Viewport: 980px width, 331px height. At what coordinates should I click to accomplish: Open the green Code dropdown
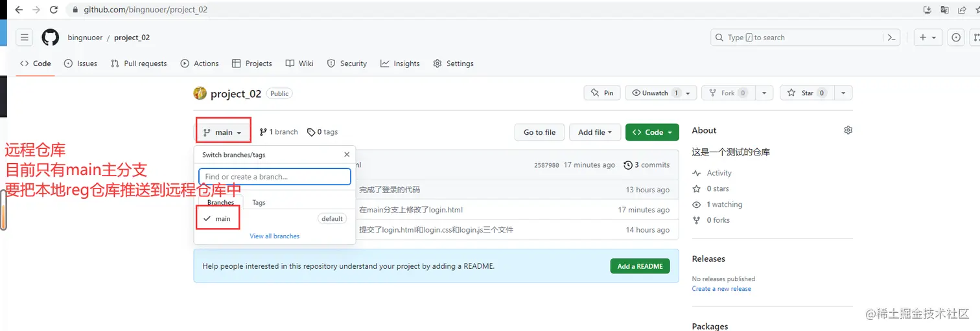click(652, 132)
